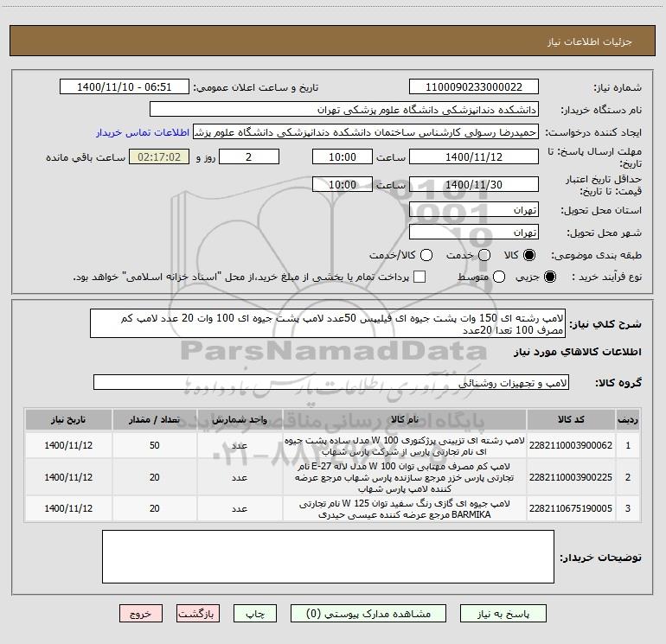Viewport: 666px width, 644px height.
Task: Click the مشاهده مدارک پیوستی (0) button
Action: tap(368, 614)
